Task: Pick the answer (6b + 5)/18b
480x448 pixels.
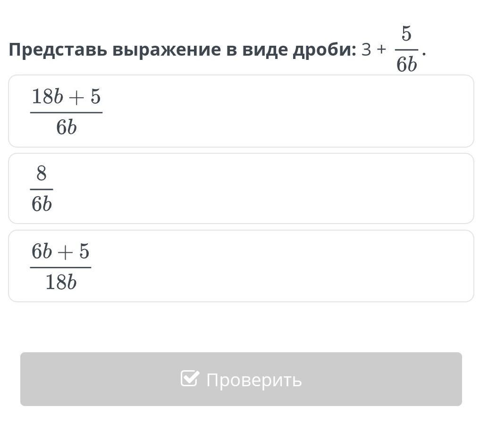Action: [60, 266]
